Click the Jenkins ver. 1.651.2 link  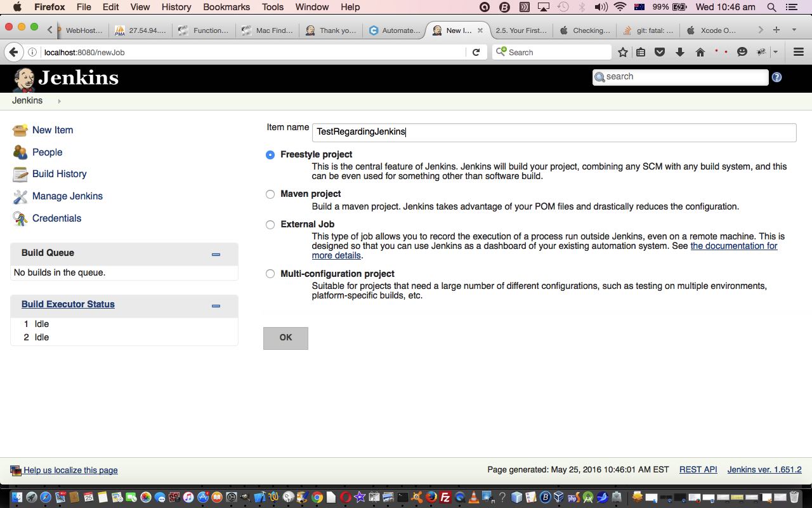(x=764, y=470)
